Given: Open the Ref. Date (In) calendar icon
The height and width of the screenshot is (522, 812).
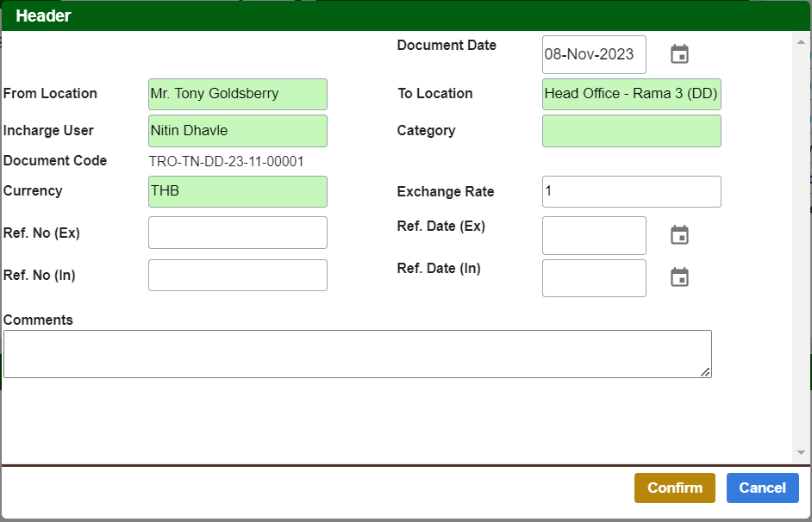Looking at the screenshot, I should [x=679, y=277].
